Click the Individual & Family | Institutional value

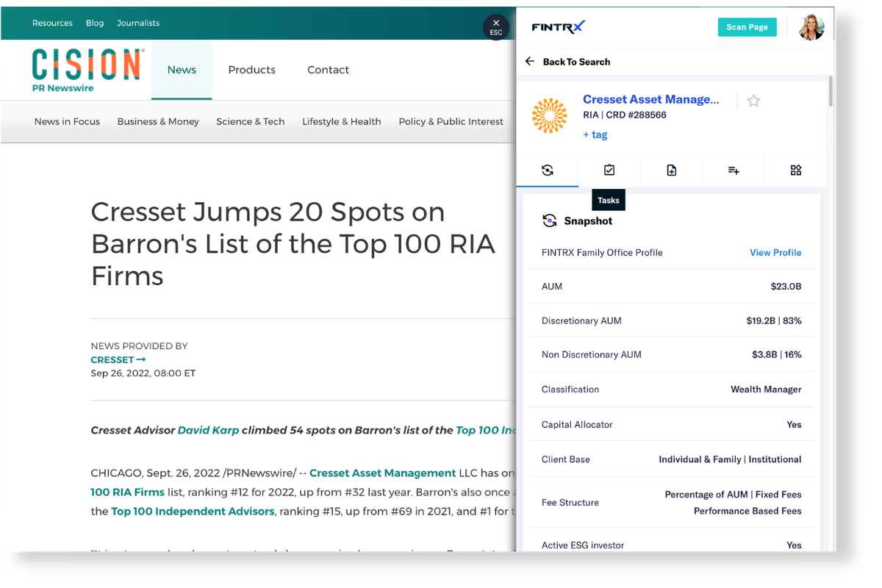[730, 459]
